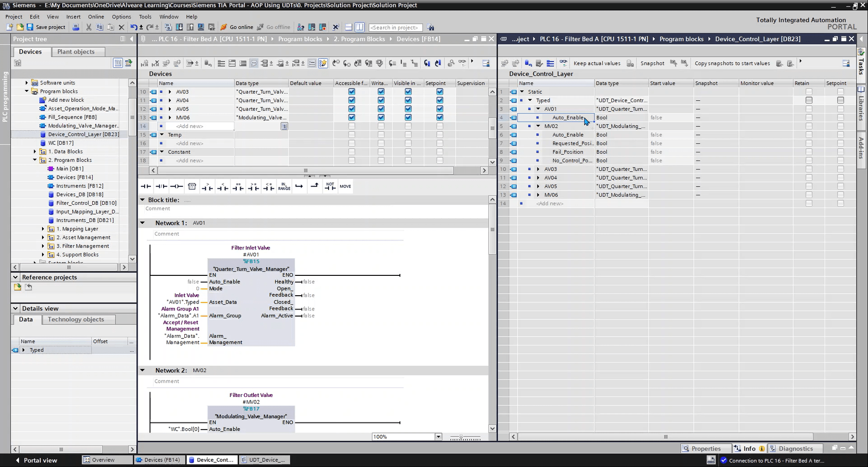Insert a normally open contact instruction
The width and height of the screenshot is (868, 467).
pyautogui.click(x=146, y=186)
